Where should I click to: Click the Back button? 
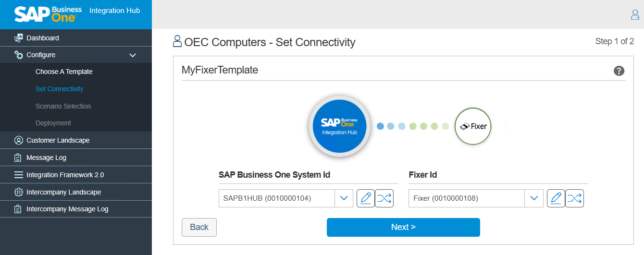[199, 227]
